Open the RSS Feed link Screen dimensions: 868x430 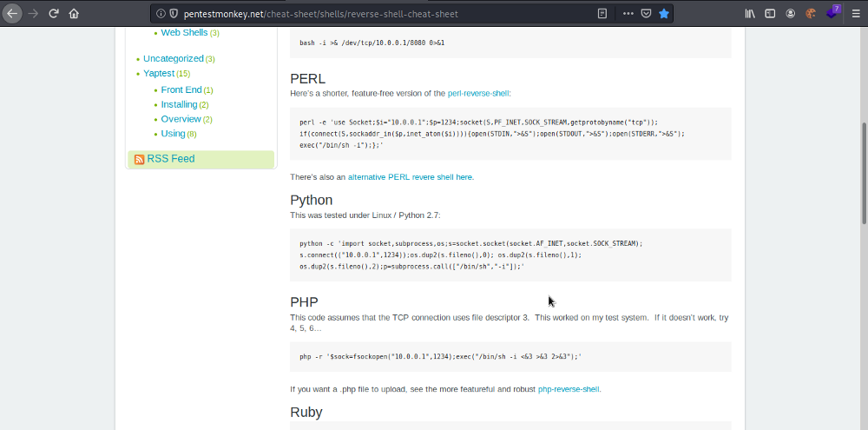point(170,158)
